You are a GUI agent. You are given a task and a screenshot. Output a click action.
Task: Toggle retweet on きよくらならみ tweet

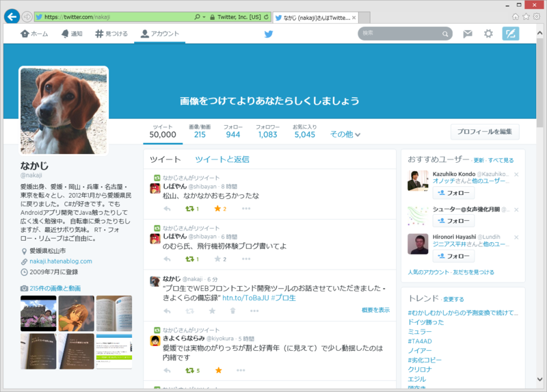point(190,370)
